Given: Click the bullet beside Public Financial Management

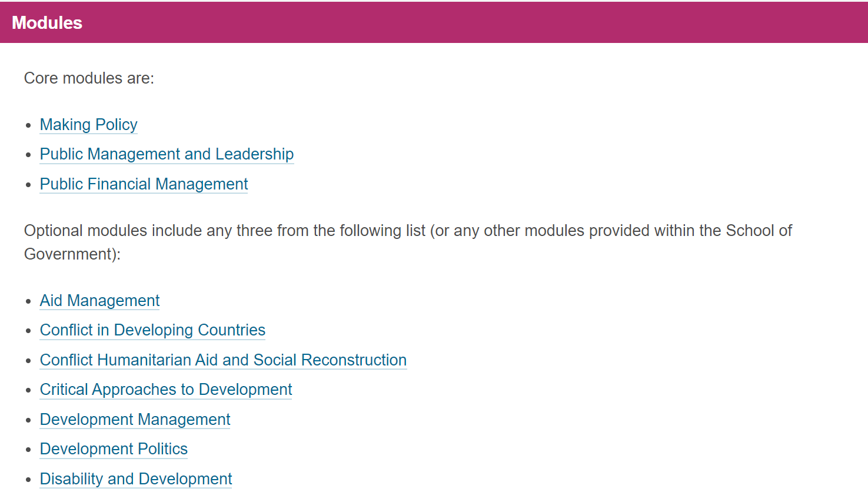Looking at the screenshot, I should pos(28,185).
